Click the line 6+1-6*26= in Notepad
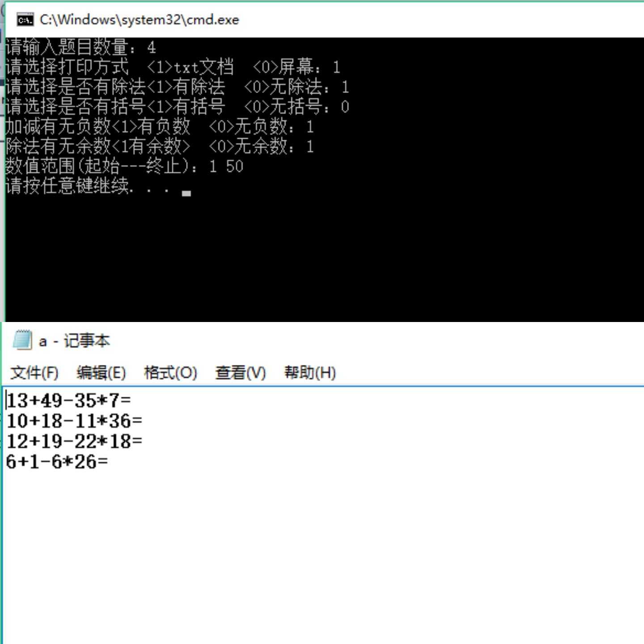The height and width of the screenshot is (644, 644). click(57, 462)
